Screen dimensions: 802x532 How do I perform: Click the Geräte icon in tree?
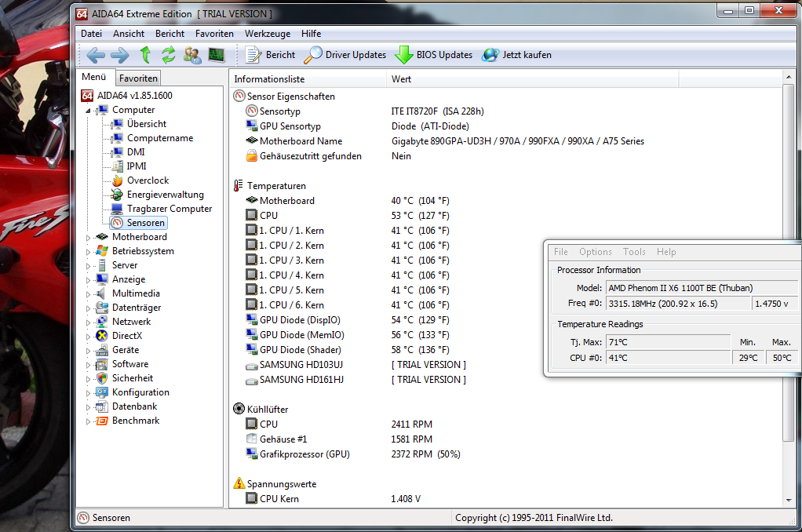point(102,350)
